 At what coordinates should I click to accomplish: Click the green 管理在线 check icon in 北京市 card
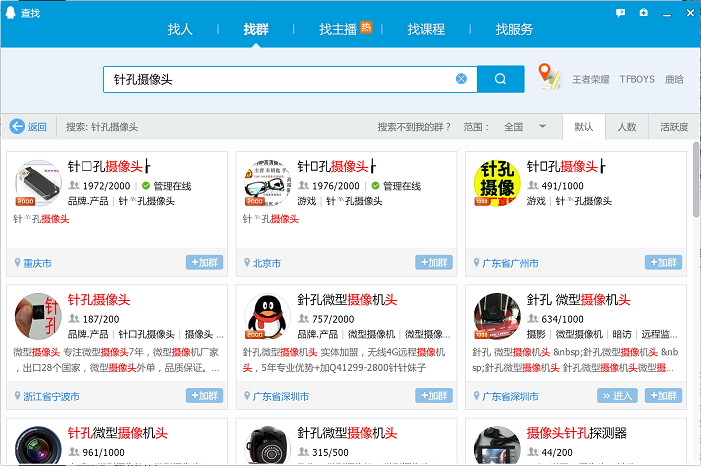[x=376, y=186]
